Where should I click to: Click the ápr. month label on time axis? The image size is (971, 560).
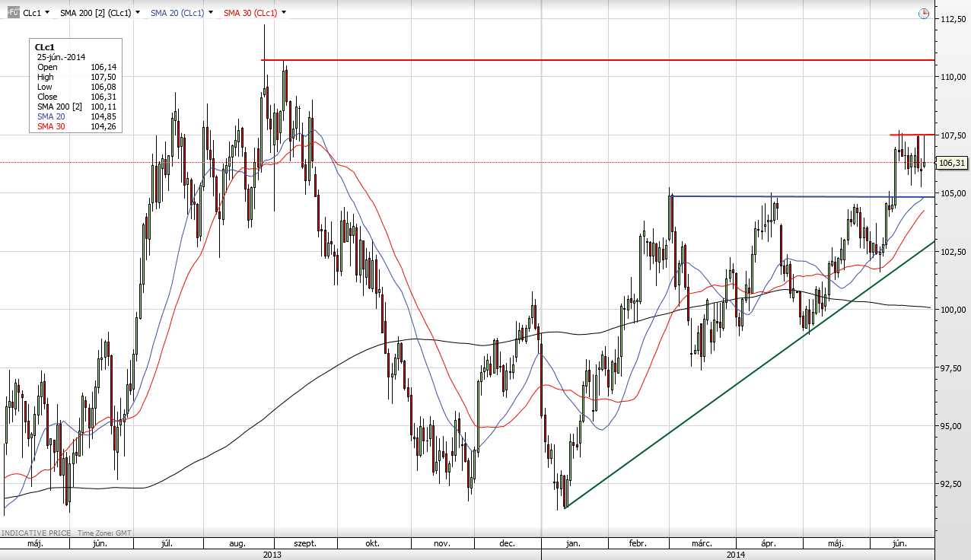click(769, 544)
